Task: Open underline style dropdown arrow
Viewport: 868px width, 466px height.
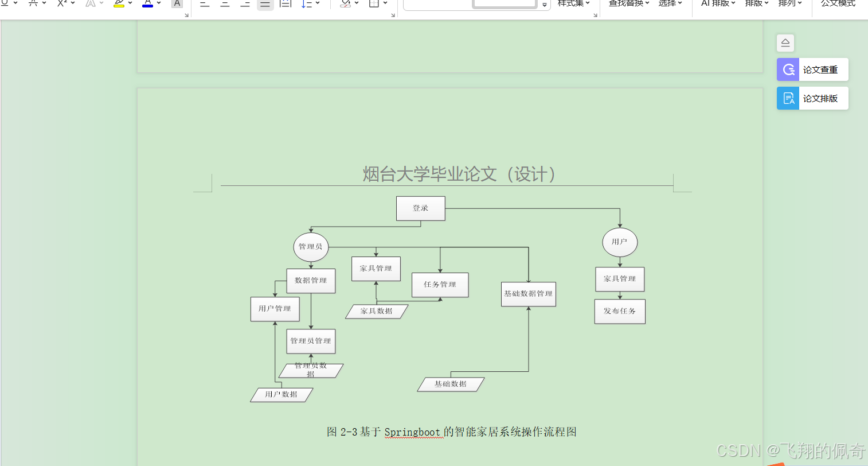Action: pyautogui.click(x=15, y=3)
